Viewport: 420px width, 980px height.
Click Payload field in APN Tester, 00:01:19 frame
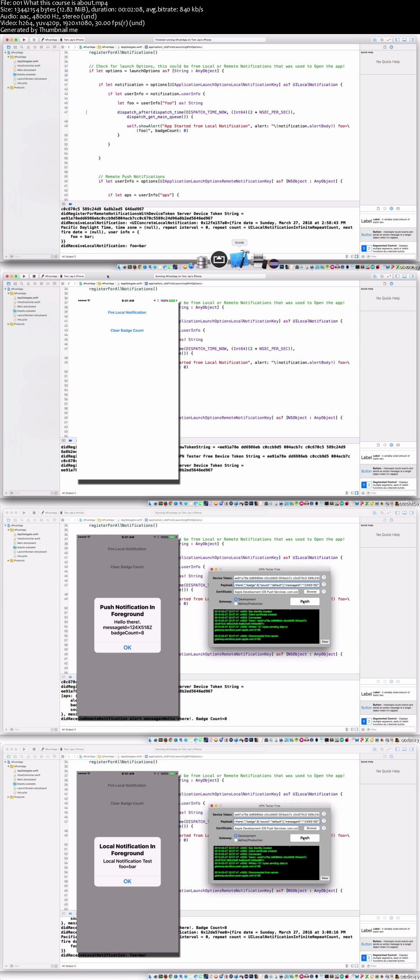click(x=276, y=585)
